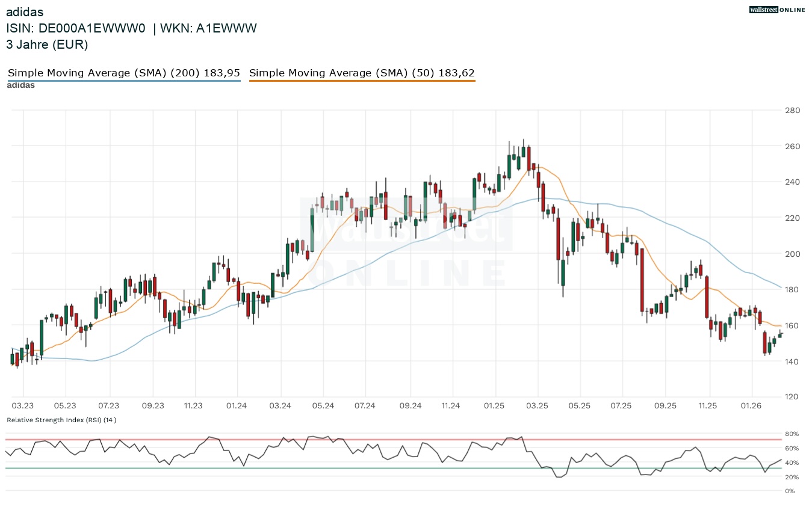The image size is (812, 507).
Task: Open the Relative Strength Index (RSI) (14) label
Action: [61, 420]
